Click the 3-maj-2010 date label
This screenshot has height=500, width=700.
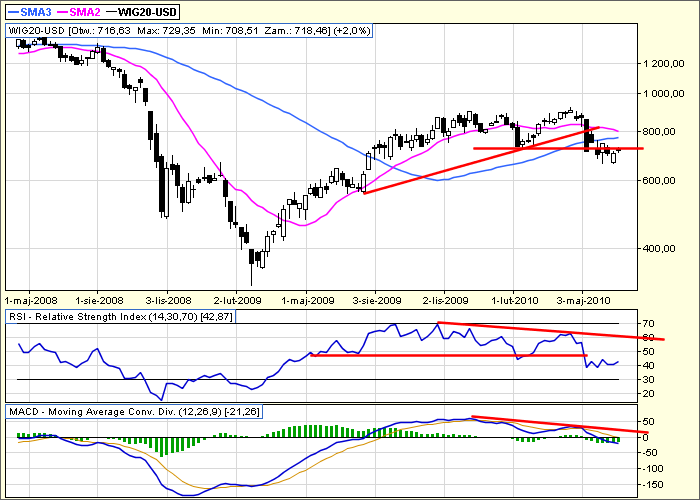[x=583, y=300]
